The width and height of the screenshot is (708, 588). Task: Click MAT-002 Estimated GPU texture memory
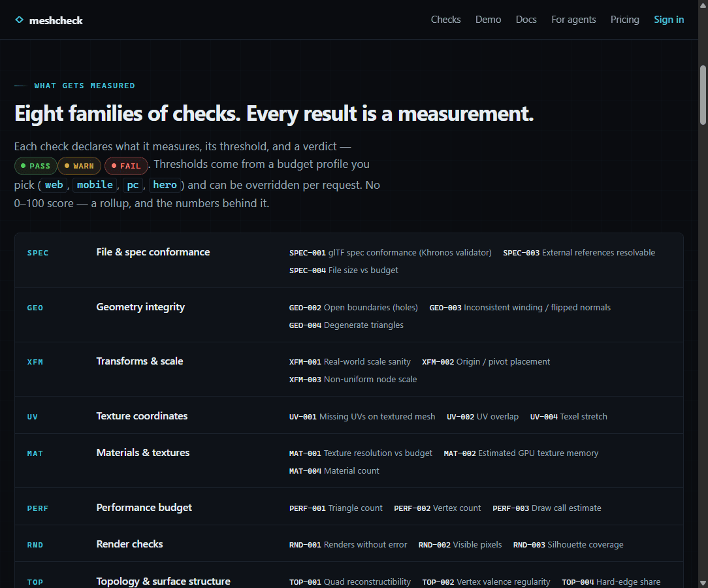[x=521, y=453]
